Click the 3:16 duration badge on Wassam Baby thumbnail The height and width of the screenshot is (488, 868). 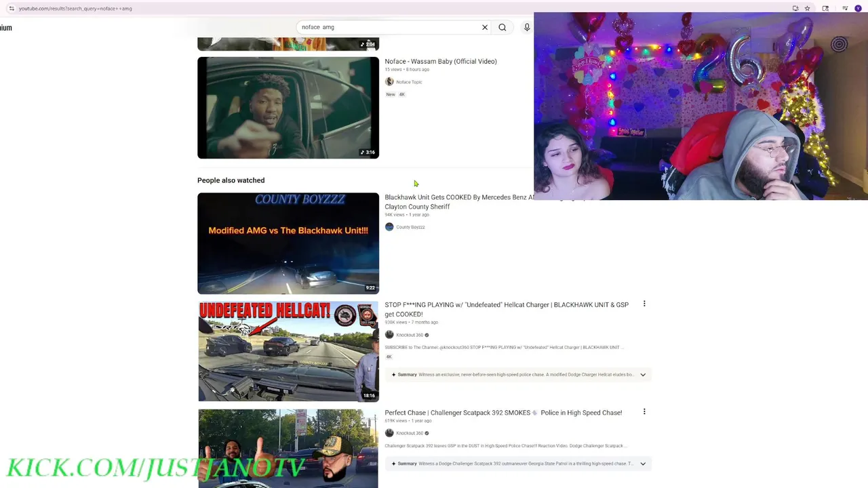(x=368, y=152)
